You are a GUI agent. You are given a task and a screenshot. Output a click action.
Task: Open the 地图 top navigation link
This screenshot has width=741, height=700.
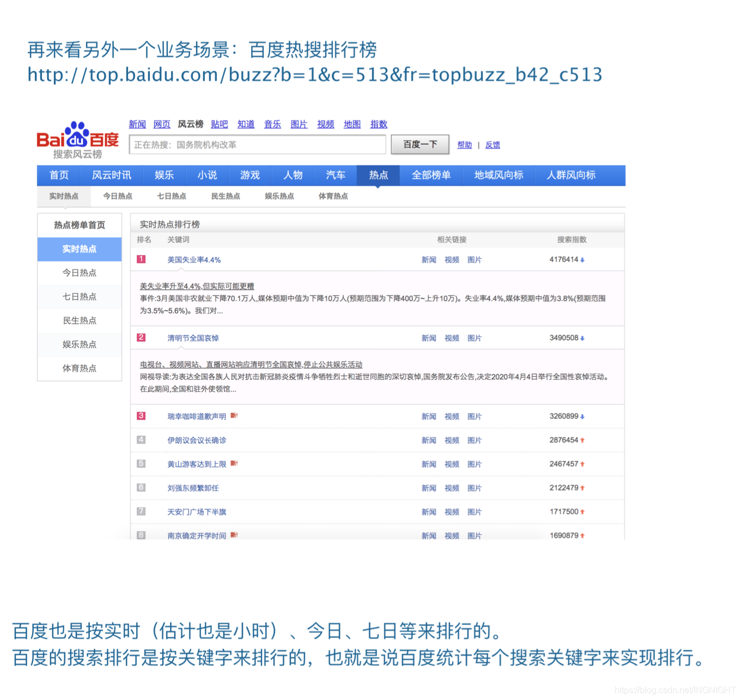(353, 124)
